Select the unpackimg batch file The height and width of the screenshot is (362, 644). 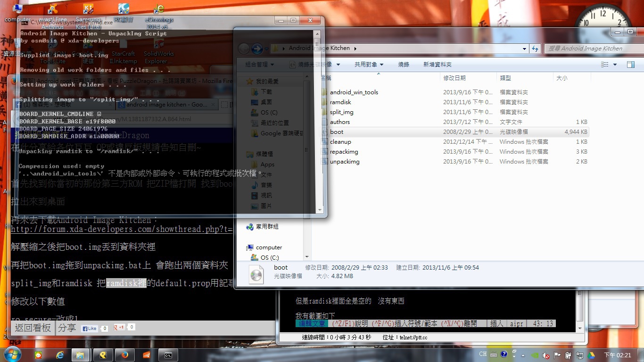[345, 162]
